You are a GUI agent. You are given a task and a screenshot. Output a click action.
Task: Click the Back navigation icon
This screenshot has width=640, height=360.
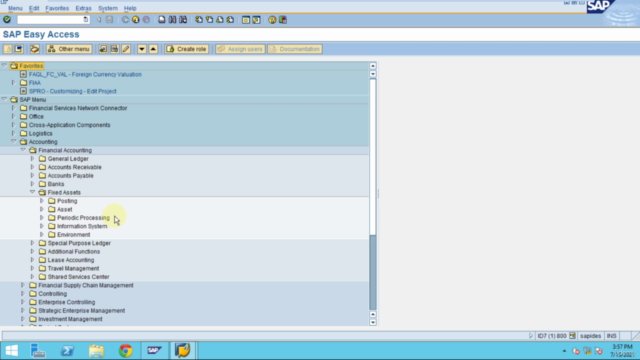coord(125,20)
